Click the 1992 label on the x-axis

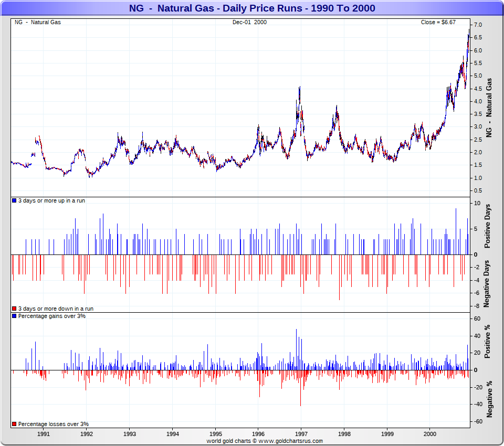[87, 434]
